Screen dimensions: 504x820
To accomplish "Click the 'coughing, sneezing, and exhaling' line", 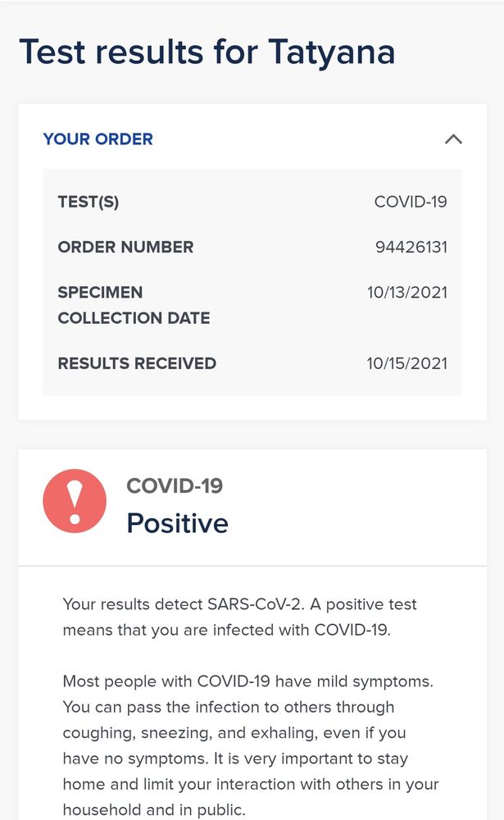I will pos(234,732).
